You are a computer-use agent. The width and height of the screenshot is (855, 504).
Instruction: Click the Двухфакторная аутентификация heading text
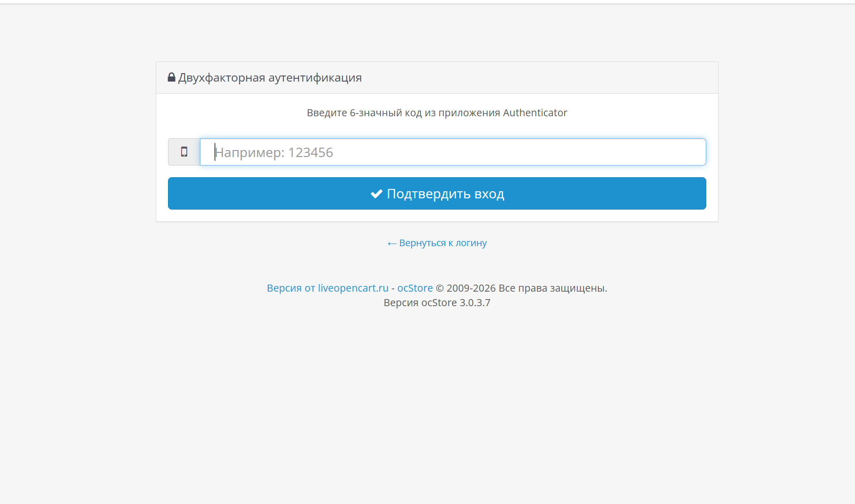[270, 77]
